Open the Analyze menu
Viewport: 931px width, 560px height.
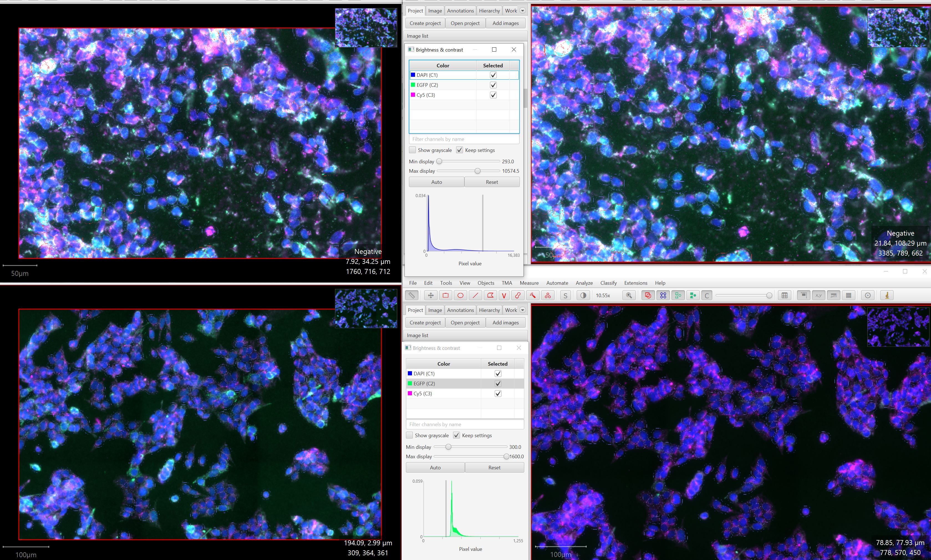click(x=584, y=283)
